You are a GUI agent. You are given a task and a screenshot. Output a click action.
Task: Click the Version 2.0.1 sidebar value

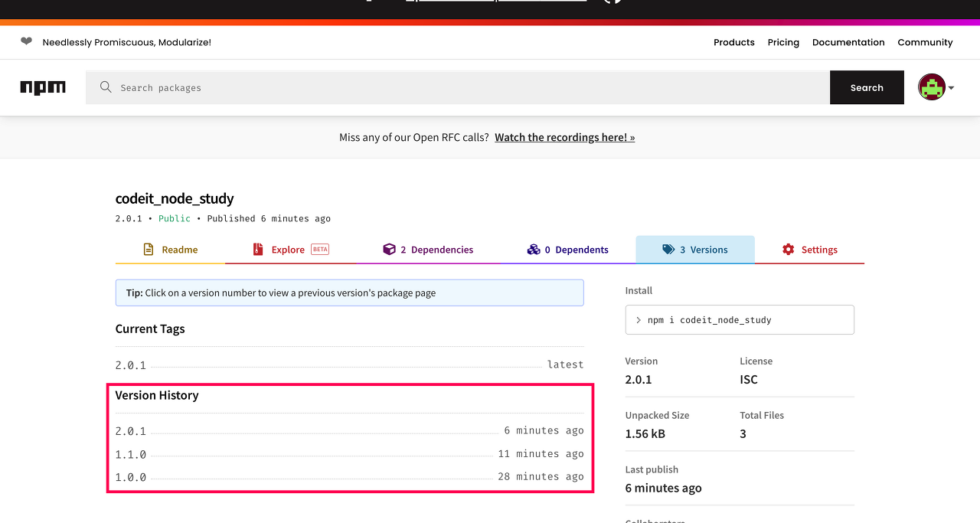click(639, 379)
